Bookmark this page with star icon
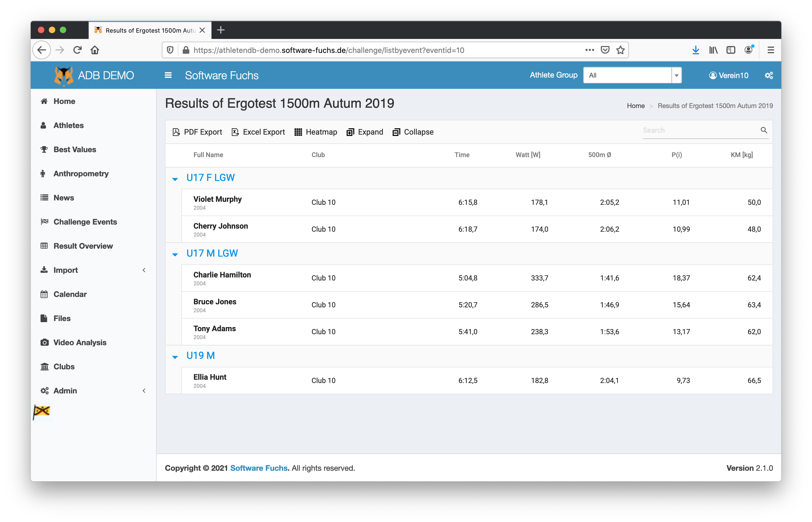Viewport: 812px width, 522px height. pyautogui.click(x=620, y=50)
